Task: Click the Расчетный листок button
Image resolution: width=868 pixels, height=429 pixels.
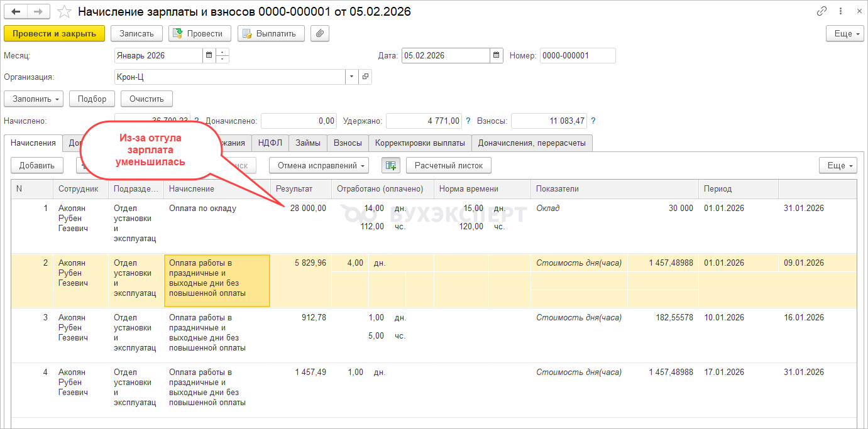Action: click(448, 165)
